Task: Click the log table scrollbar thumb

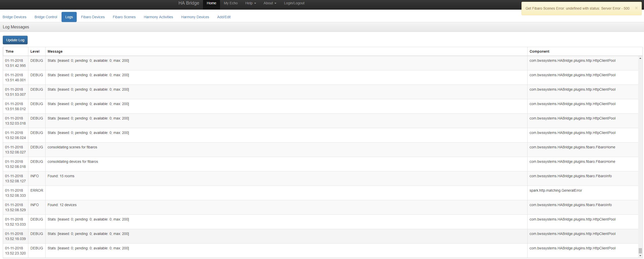Action: 640,251
